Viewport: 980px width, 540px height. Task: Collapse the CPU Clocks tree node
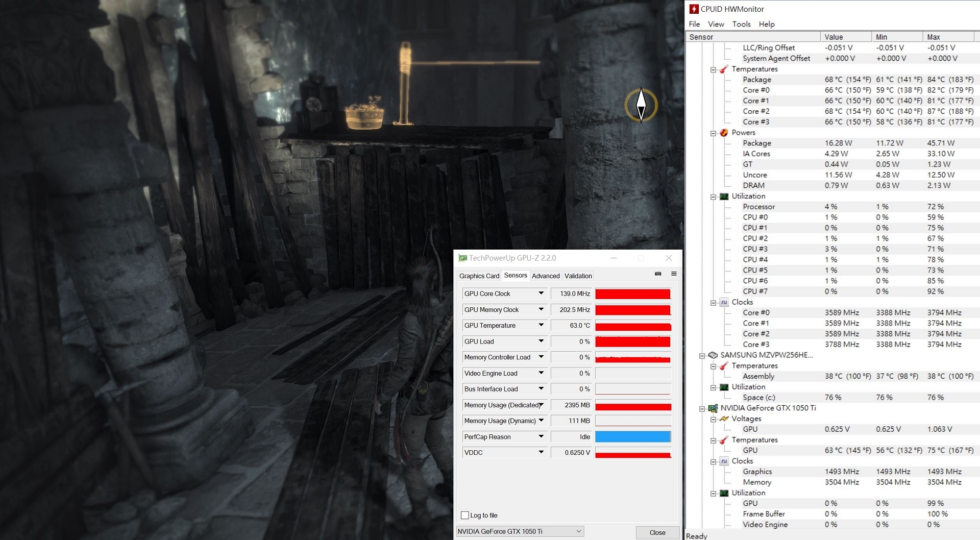[714, 303]
